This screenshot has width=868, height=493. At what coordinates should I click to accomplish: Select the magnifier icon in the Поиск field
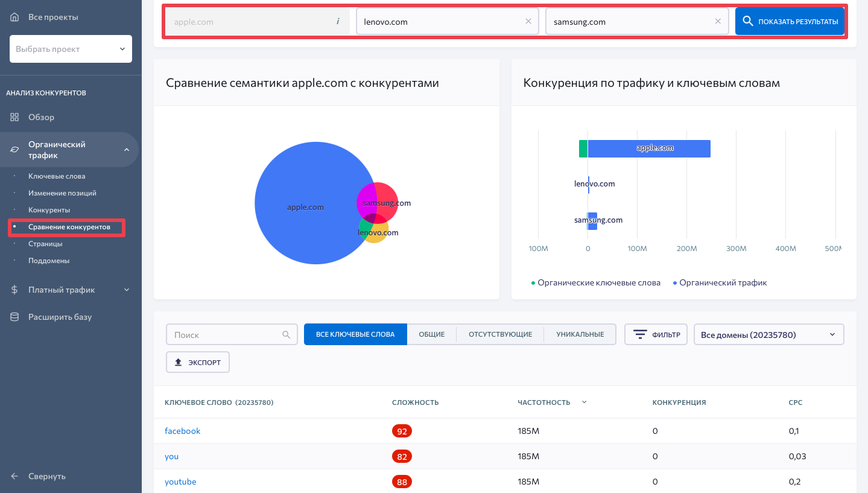pyautogui.click(x=286, y=335)
